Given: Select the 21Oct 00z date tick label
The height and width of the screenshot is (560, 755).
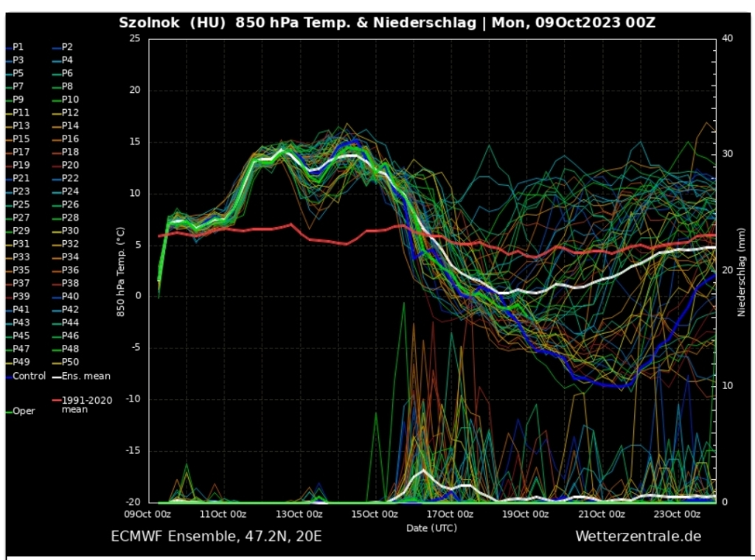Looking at the screenshot, I should point(601,514).
